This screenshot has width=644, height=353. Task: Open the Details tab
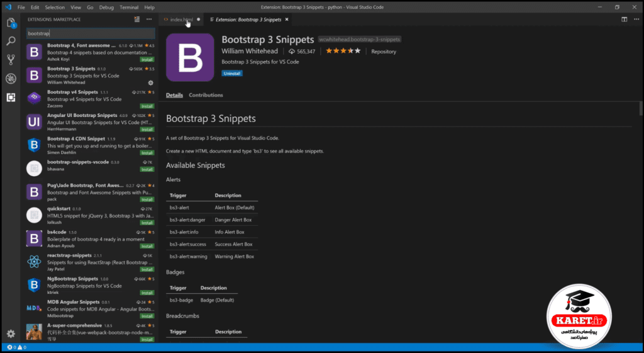tap(174, 95)
